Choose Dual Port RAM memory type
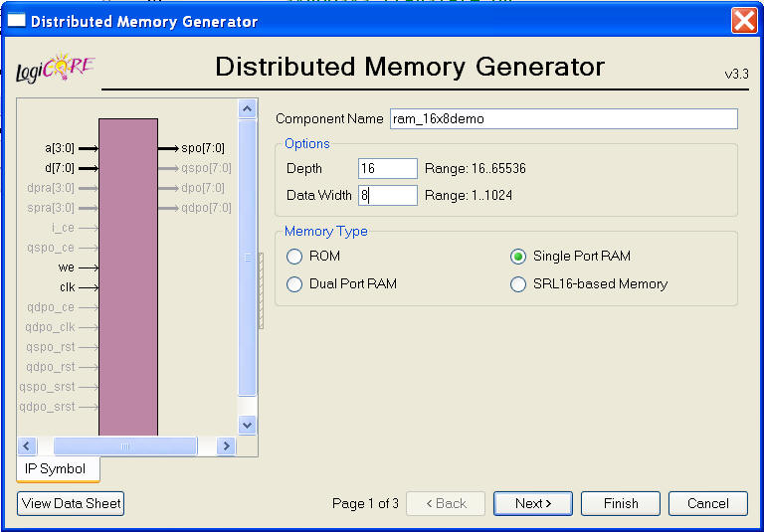Viewport: 764px width, 532px height. 294,284
